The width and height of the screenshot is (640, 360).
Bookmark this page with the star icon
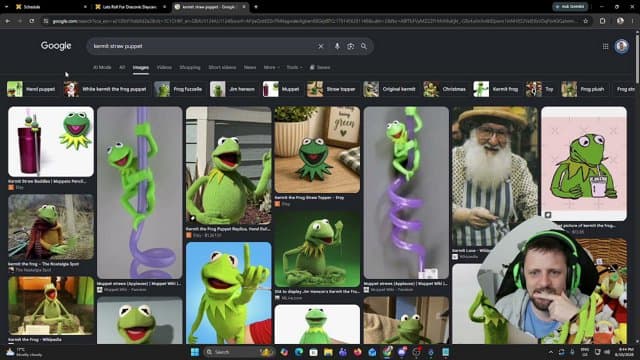pyautogui.click(x=585, y=21)
